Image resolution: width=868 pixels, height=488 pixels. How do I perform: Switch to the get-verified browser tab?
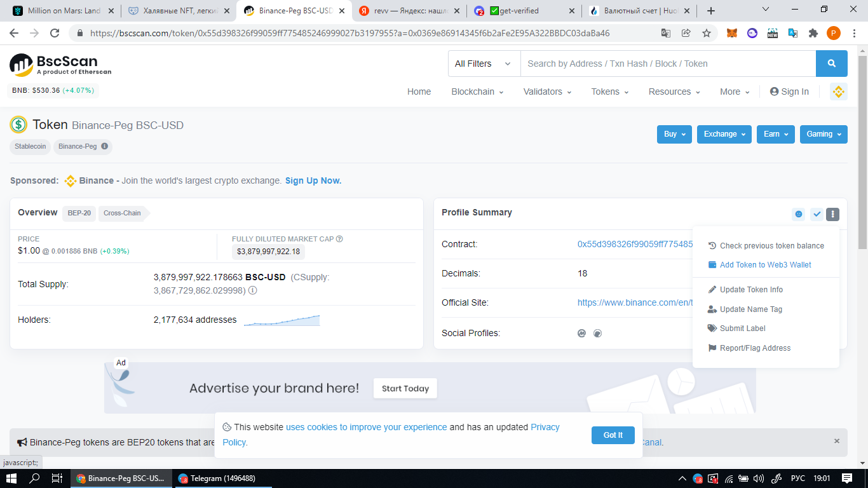coord(524,11)
